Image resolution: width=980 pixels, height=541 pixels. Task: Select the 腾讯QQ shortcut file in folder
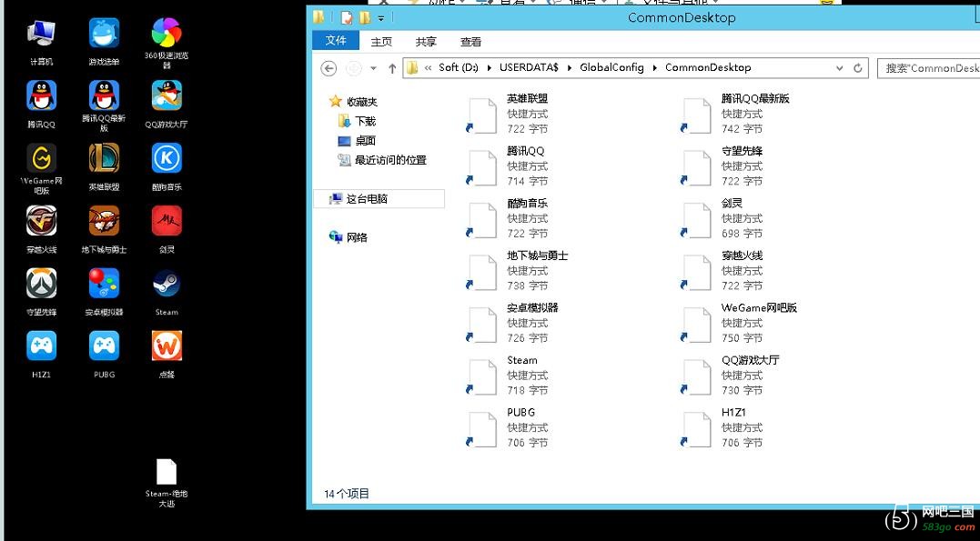tap(510, 166)
